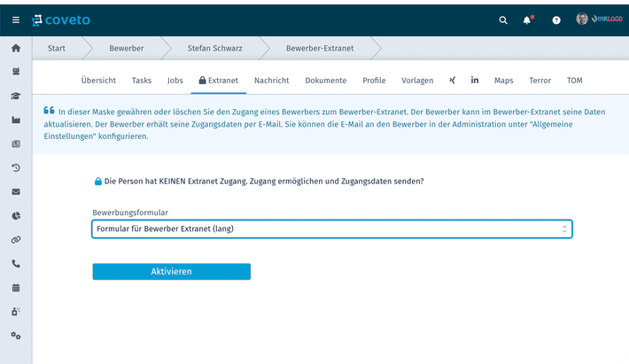The height and width of the screenshot is (364, 629).
Task: Open the hamburger menu
Action: [16, 20]
